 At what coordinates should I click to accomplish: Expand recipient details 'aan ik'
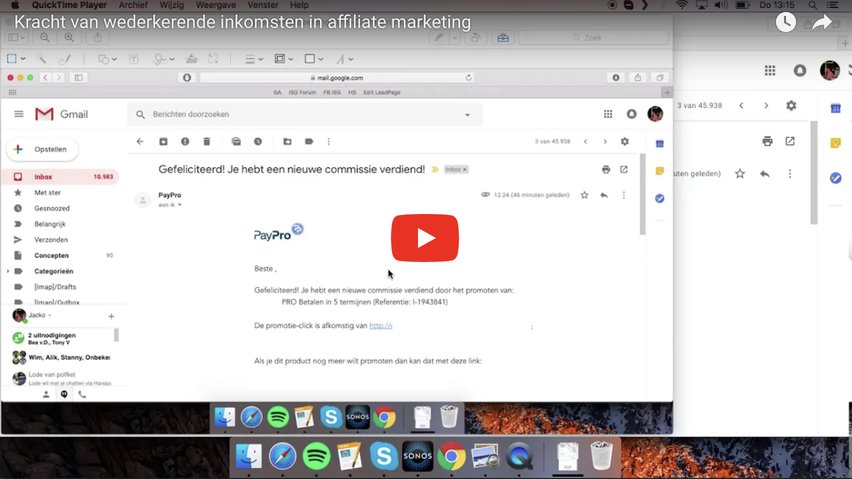point(179,205)
